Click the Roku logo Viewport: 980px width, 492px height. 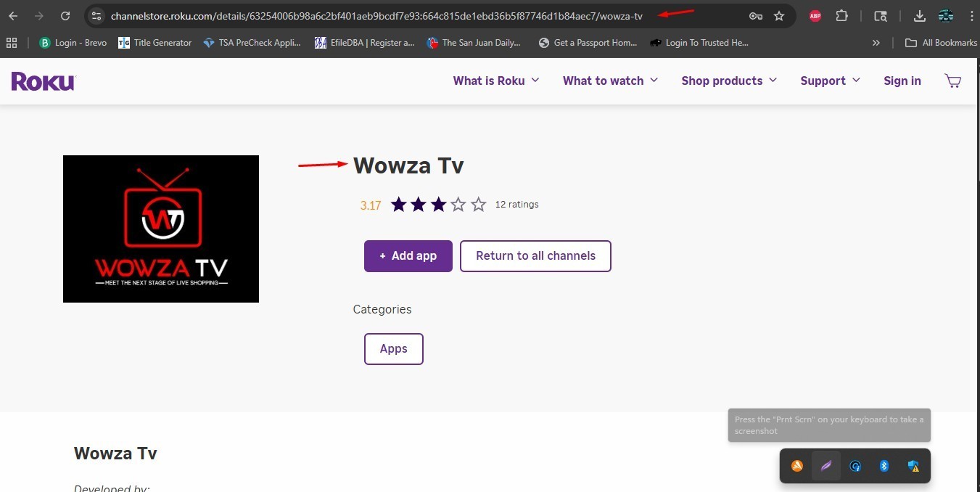click(44, 81)
